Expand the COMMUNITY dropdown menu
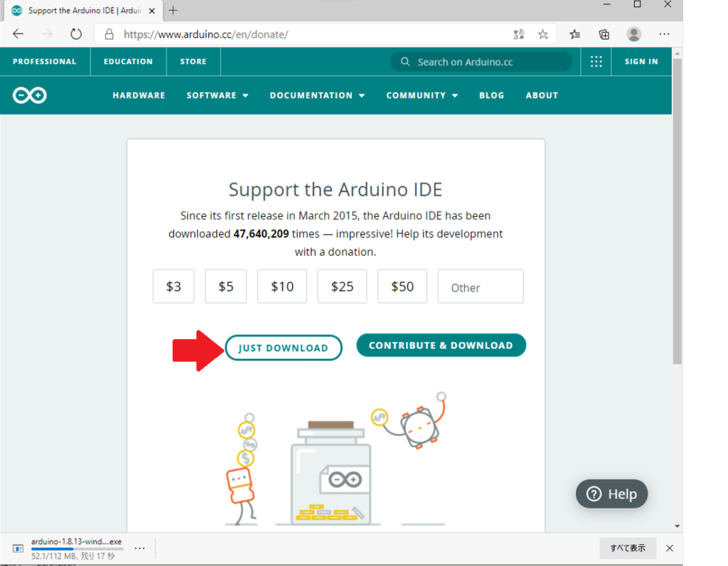This screenshot has width=728, height=566. click(x=422, y=95)
